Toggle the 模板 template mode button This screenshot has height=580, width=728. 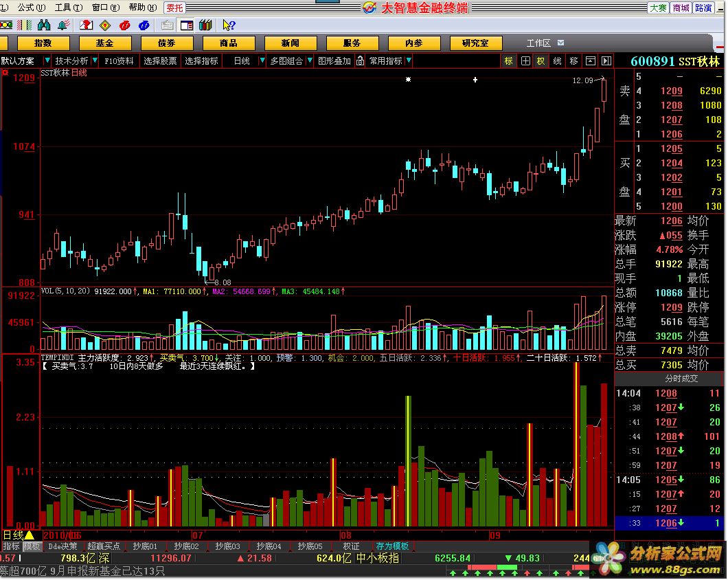point(32,546)
